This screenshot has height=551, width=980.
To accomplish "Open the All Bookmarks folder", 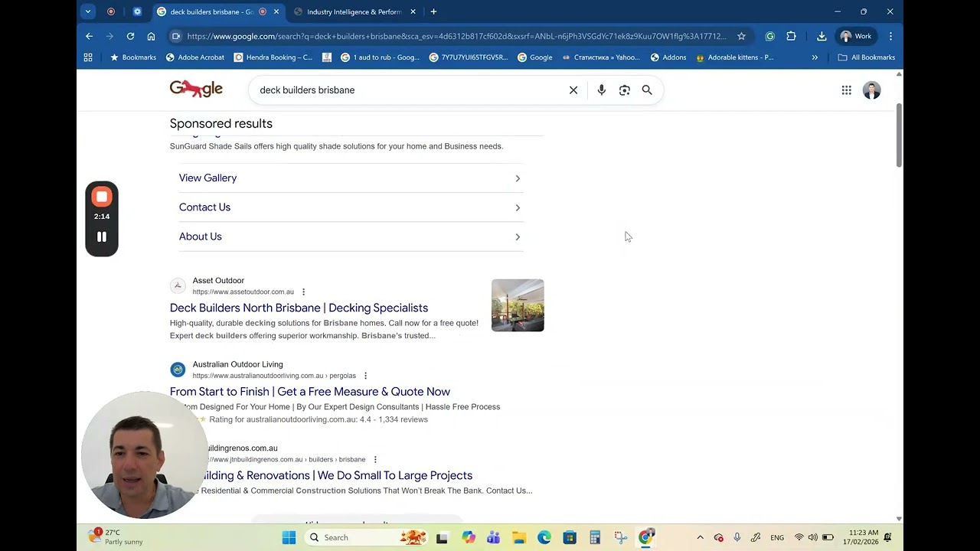I will pyautogui.click(x=867, y=57).
